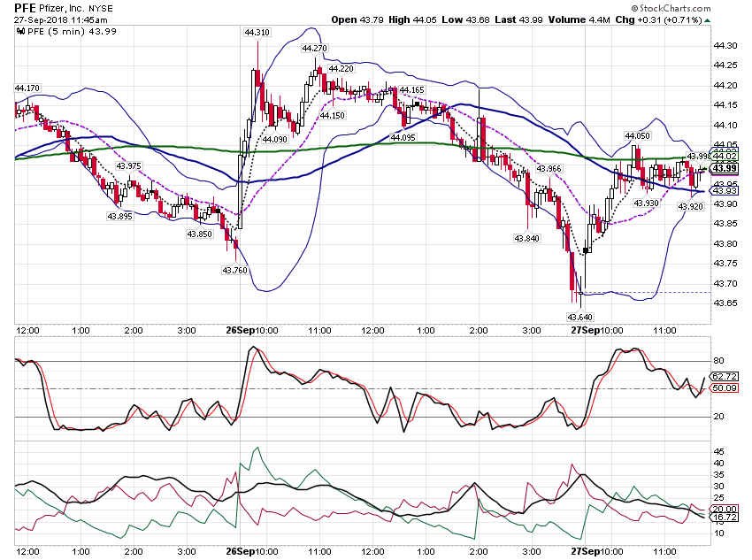This screenshot has width=752, height=560.
Task: Click the green up-arrow next to Chg
Action: (x=708, y=20)
